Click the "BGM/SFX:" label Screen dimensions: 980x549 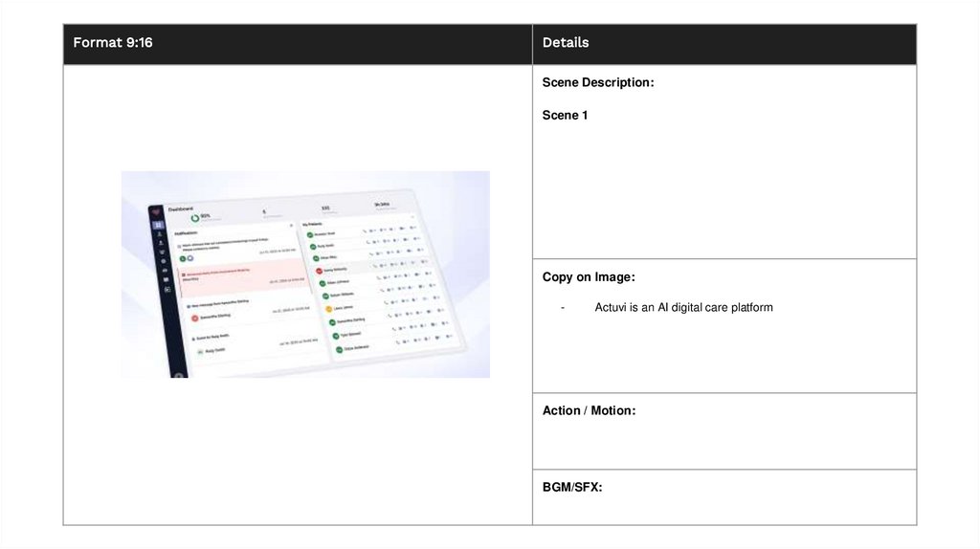[572, 487]
